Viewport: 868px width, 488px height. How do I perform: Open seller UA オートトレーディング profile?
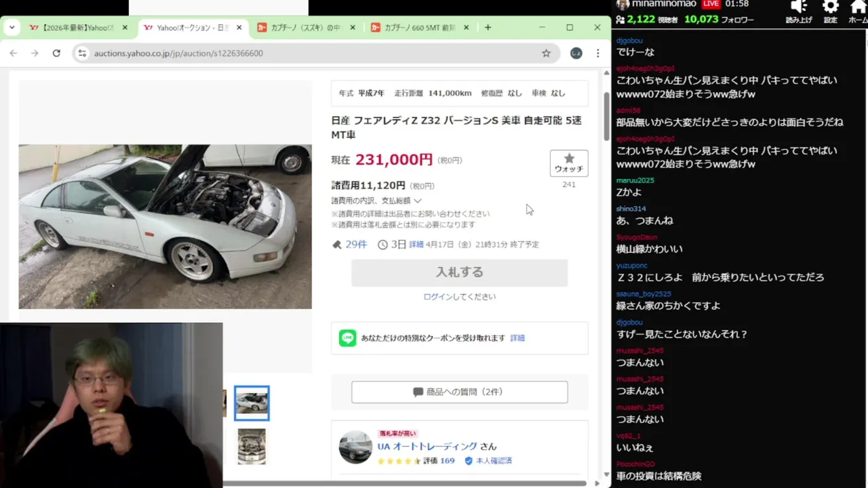pos(427,447)
